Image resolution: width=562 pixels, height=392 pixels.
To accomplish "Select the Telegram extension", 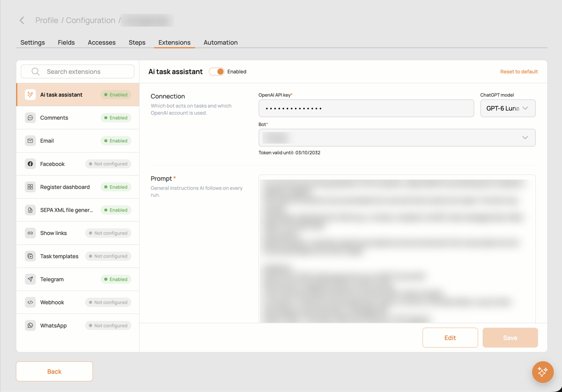I will [78, 279].
